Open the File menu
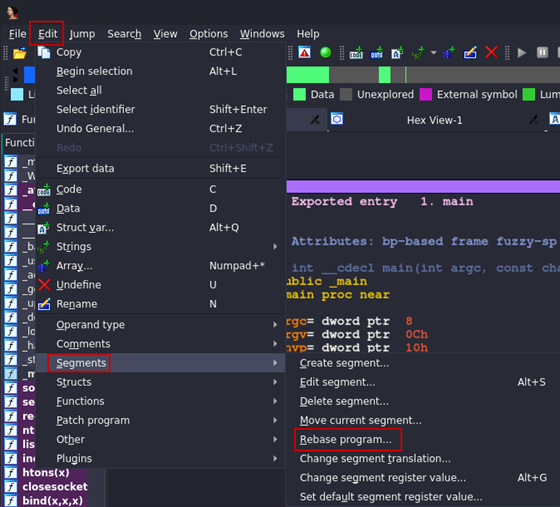Screen dimensions: 560x507 (x=18, y=34)
